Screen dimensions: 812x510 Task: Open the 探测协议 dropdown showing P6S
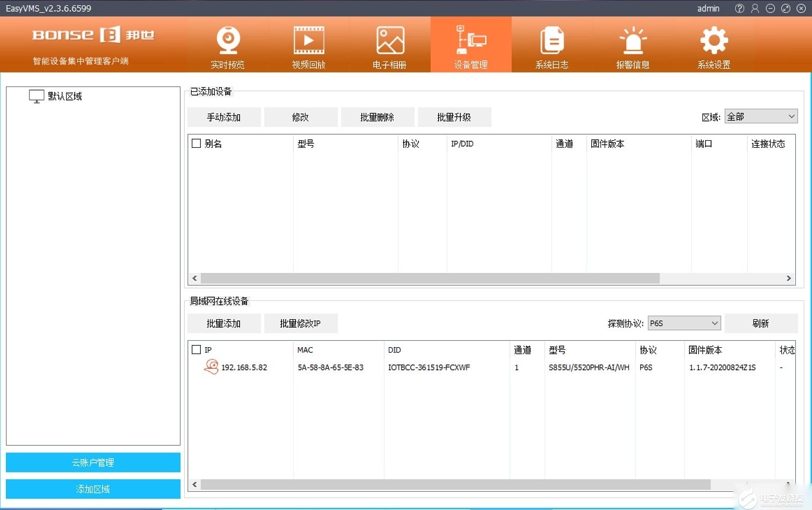coord(684,323)
